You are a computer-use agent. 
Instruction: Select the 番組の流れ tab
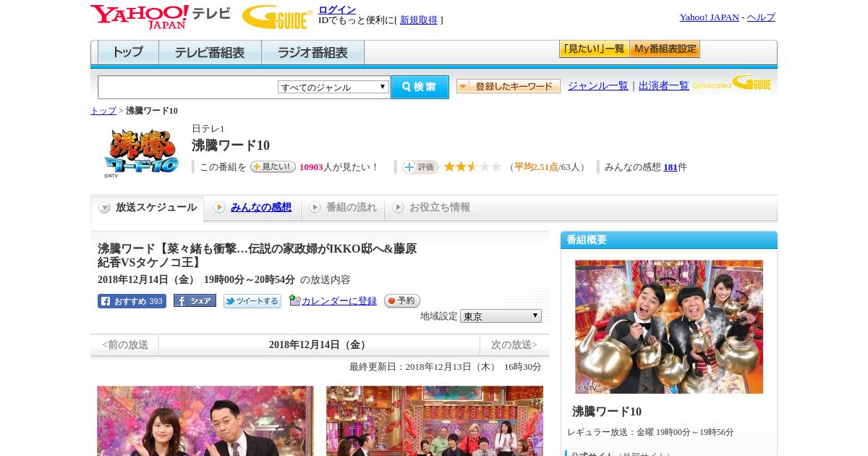point(343,208)
